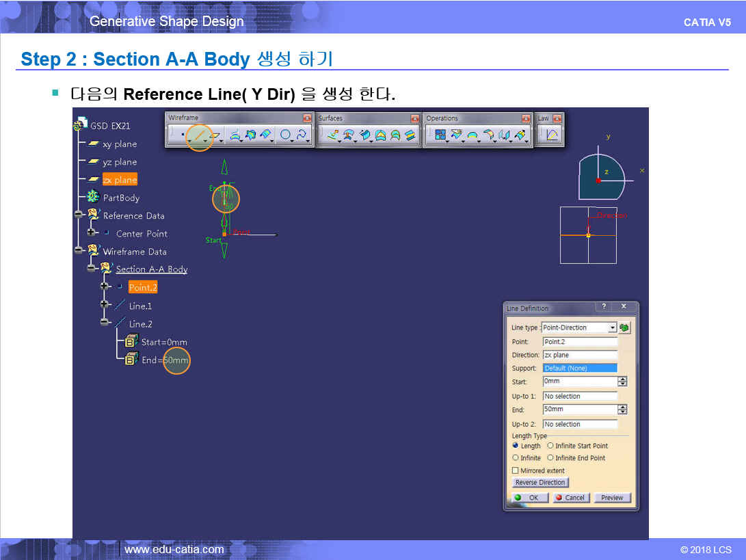Click the Reverse Direction button
This screenshot has width=746, height=560.
[x=539, y=483]
